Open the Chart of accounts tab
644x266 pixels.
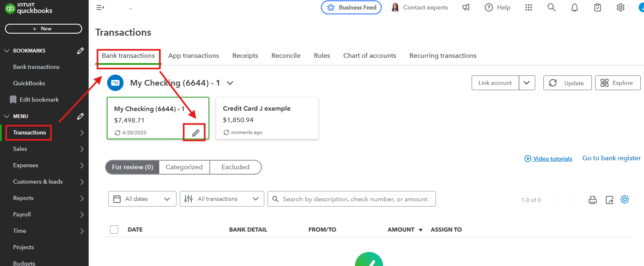pos(370,56)
